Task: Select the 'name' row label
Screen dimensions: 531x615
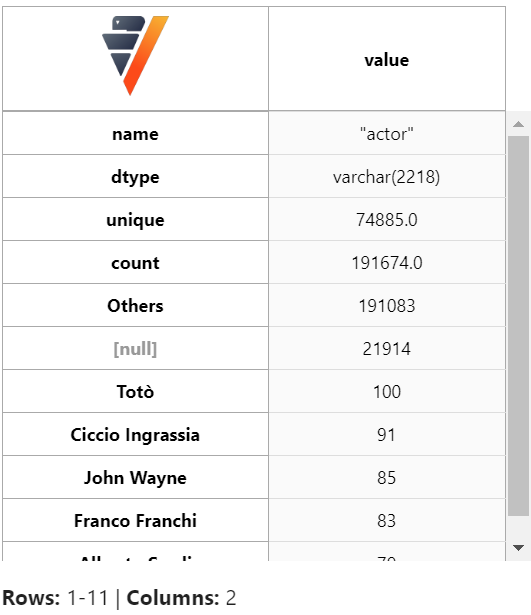Action: click(x=135, y=133)
